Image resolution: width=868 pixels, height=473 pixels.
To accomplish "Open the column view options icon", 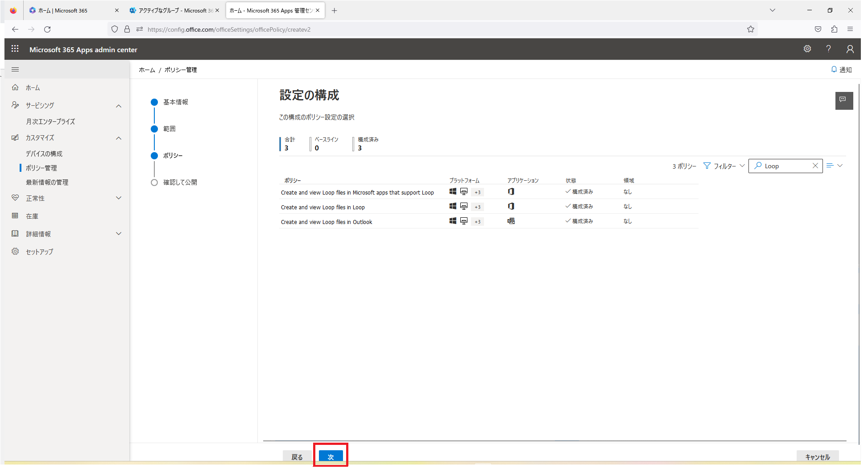I will click(x=834, y=166).
